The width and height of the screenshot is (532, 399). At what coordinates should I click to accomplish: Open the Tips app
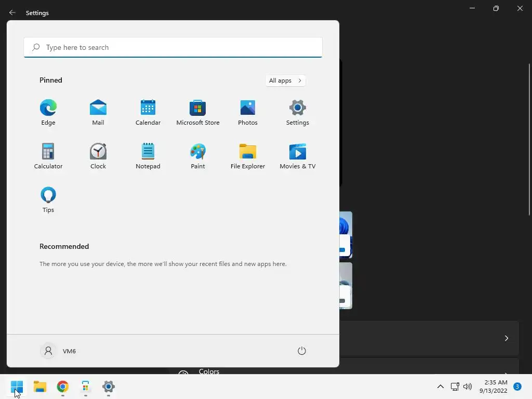(48, 200)
